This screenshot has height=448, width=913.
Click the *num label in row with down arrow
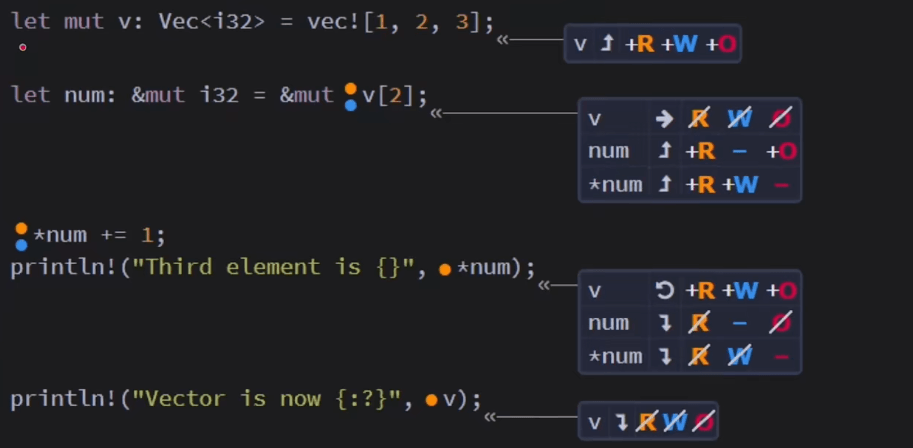tap(615, 357)
